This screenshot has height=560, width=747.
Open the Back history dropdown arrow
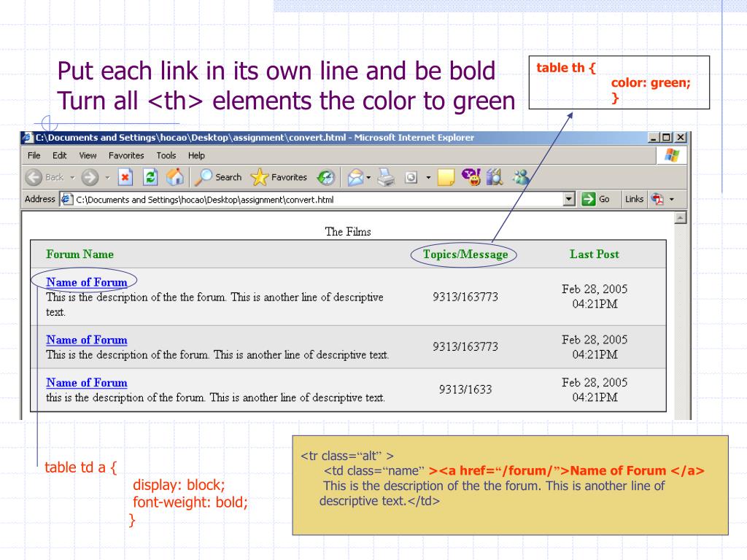tap(72, 177)
